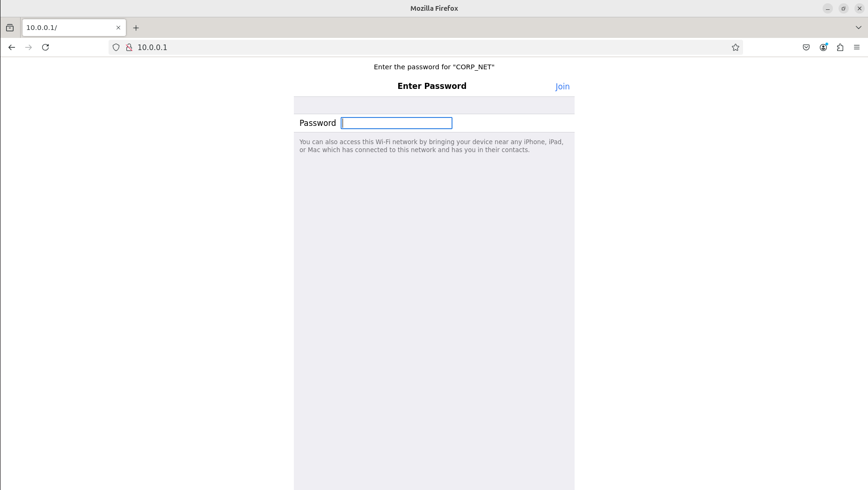Maximize the Firefox window
Image resolution: width=868 pixels, height=490 pixels.
click(844, 8)
